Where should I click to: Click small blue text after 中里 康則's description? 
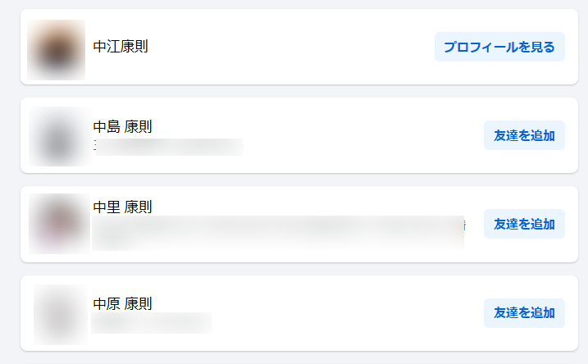coord(465,225)
